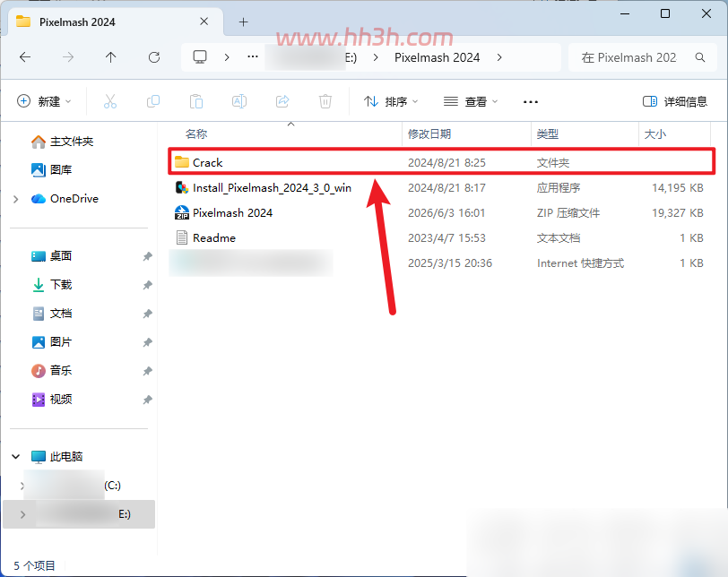Open the 排序 sort dropdown
This screenshot has width=728, height=577.
click(391, 101)
